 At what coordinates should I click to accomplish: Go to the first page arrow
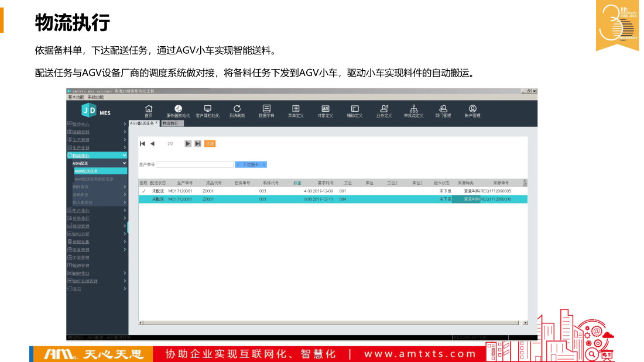pyautogui.click(x=142, y=144)
